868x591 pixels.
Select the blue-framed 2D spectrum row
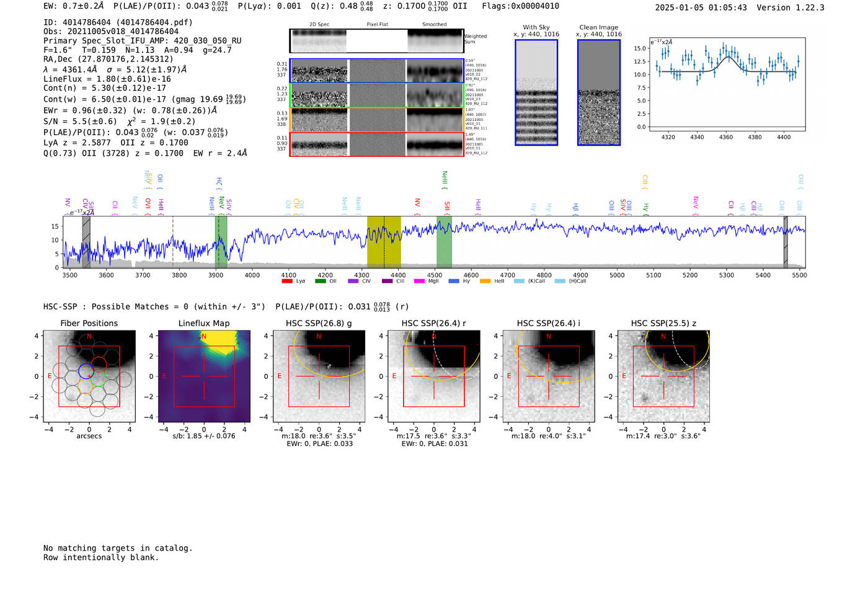(377, 71)
